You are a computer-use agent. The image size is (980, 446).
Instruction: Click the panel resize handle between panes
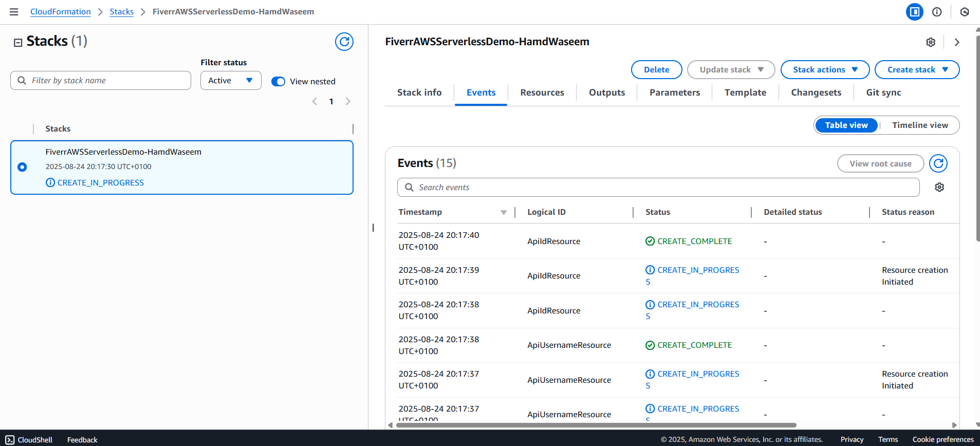click(373, 228)
